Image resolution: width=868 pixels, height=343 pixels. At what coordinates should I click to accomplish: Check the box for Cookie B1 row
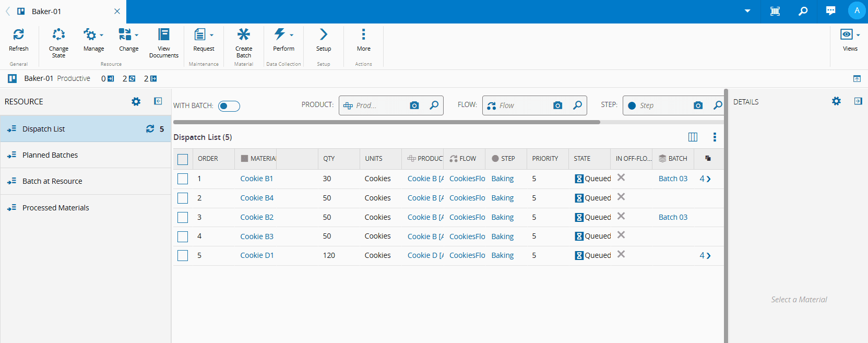[183, 179]
